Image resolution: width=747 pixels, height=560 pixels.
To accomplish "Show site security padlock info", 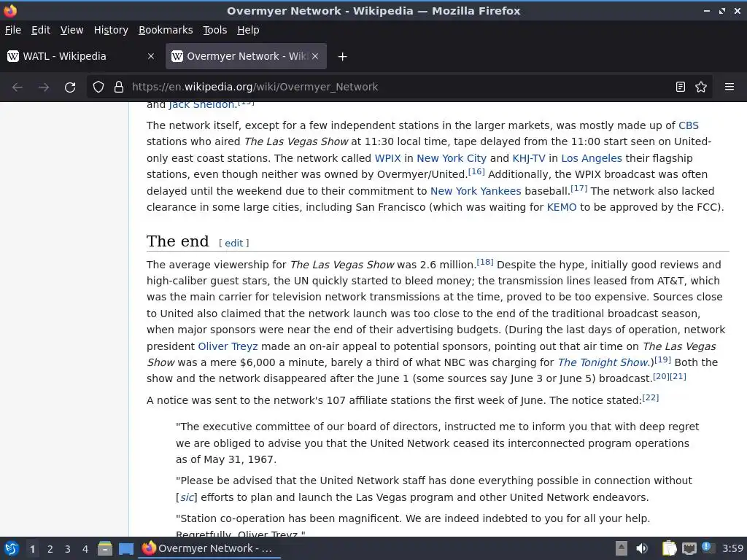I will [119, 87].
